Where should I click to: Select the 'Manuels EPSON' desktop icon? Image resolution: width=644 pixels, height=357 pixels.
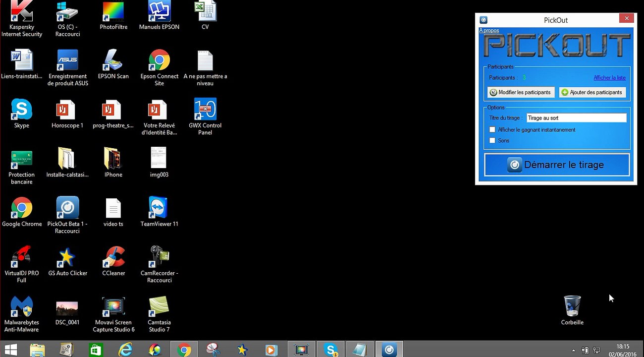point(159,15)
